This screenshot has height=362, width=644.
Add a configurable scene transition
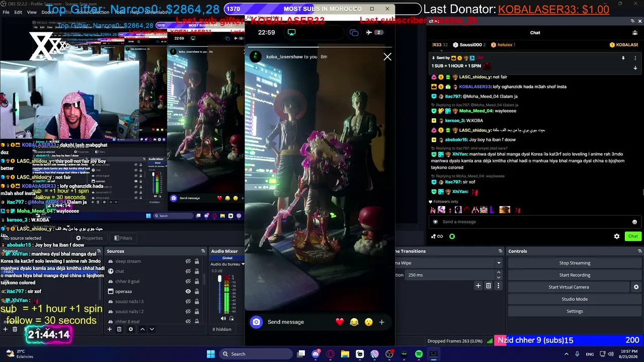tap(478, 286)
